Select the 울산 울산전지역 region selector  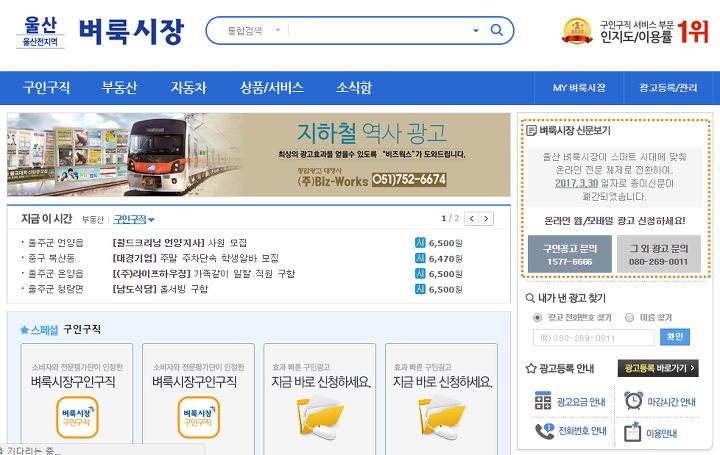(40, 31)
